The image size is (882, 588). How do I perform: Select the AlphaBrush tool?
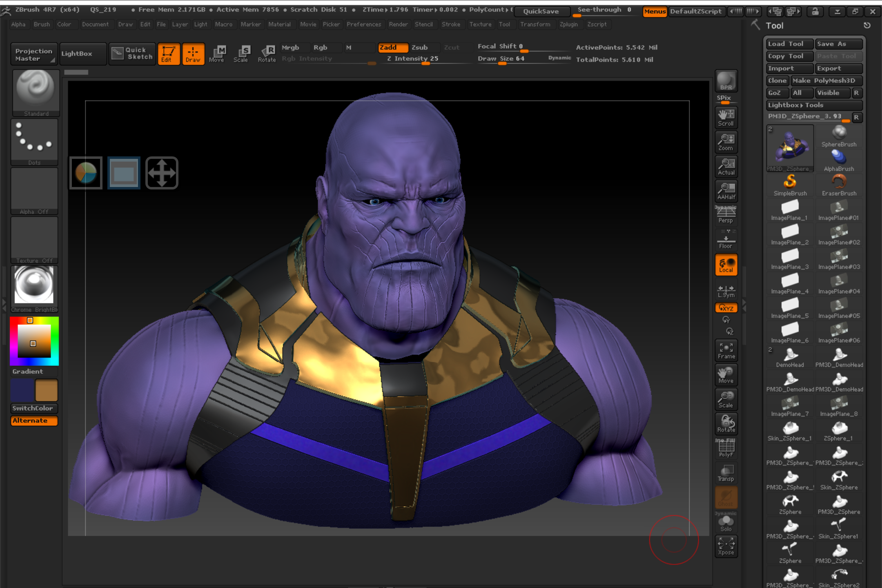coord(839,160)
